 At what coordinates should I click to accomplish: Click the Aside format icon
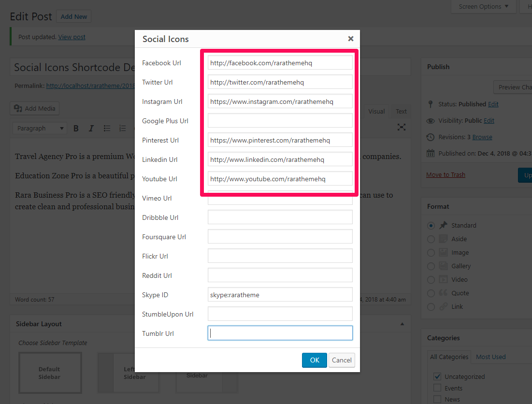click(x=444, y=239)
